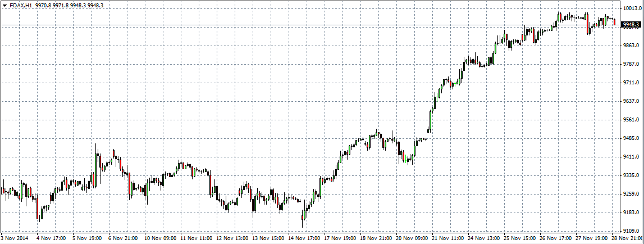Select the 13 Nov 15:00 time label
644x244 pixels.
tap(268, 238)
